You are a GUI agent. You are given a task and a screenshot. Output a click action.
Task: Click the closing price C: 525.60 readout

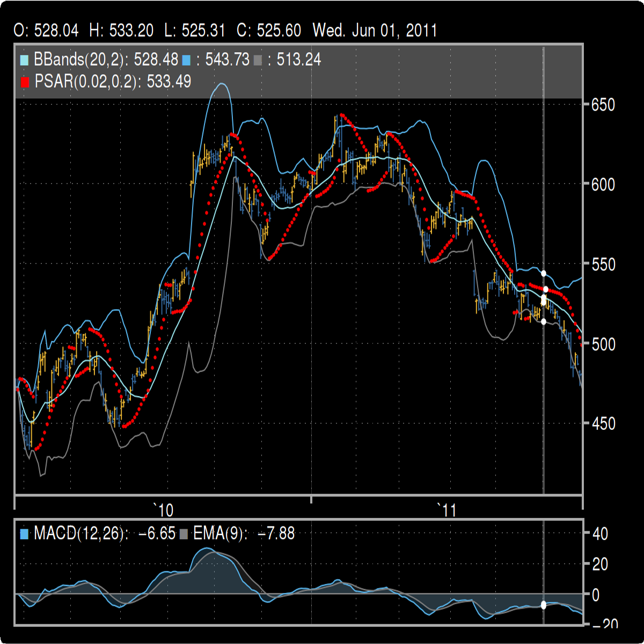(x=268, y=31)
